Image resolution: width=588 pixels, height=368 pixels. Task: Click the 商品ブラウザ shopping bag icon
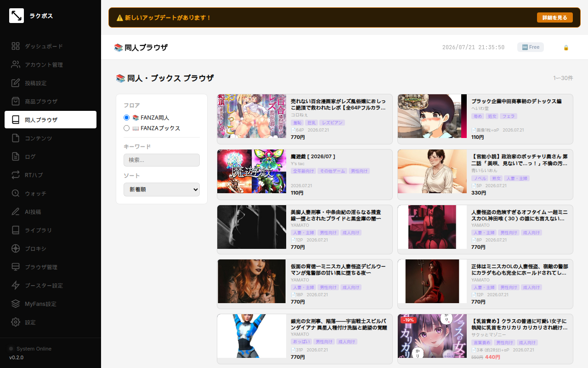pyautogui.click(x=16, y=101)
